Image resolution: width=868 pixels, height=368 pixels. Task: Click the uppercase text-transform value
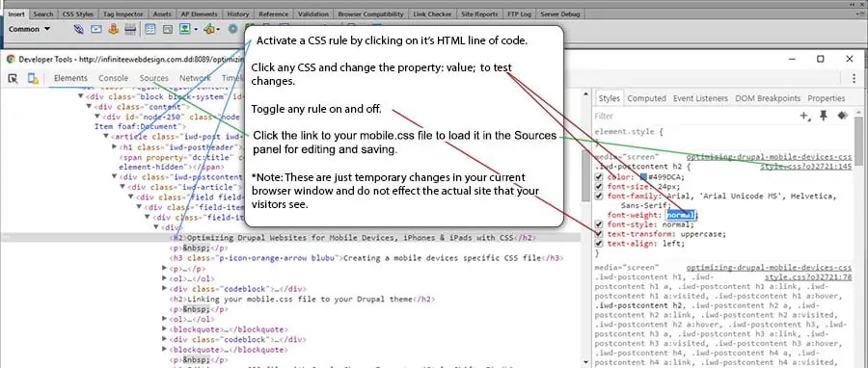coord(702,234)
